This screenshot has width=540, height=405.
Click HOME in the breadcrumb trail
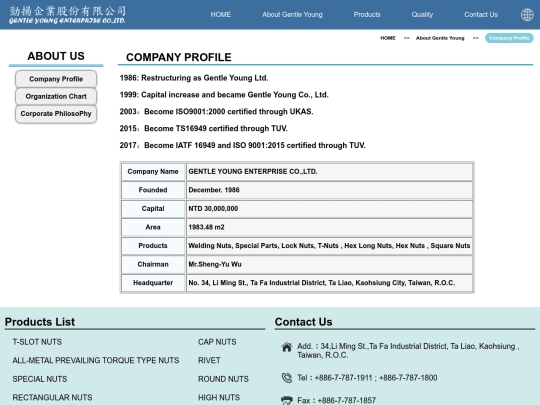(x=388, y=38)
